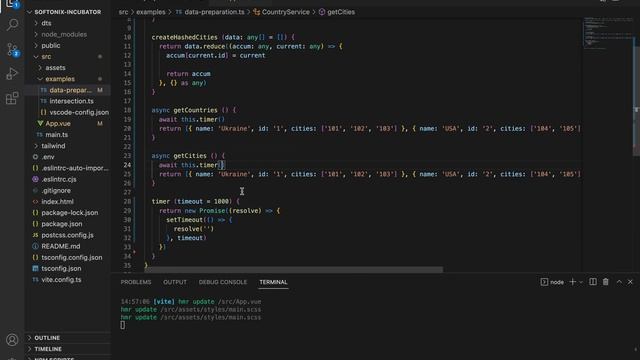Open package-lock.json file

[x=70, y=213]
